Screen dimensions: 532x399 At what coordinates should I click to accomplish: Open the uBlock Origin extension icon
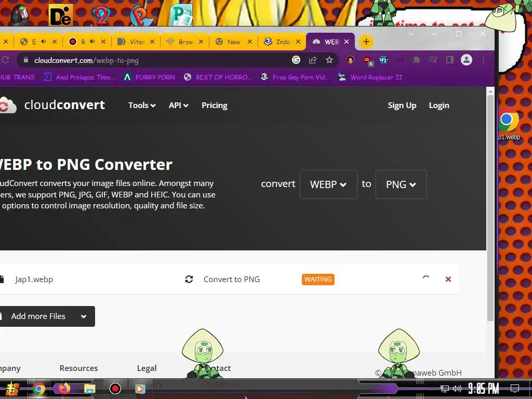367,60
